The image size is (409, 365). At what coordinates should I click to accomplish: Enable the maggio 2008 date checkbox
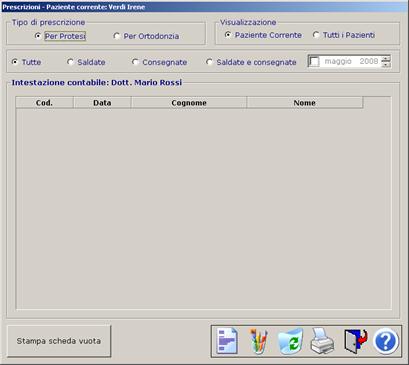pyautogui.click(x=314, y=61)
